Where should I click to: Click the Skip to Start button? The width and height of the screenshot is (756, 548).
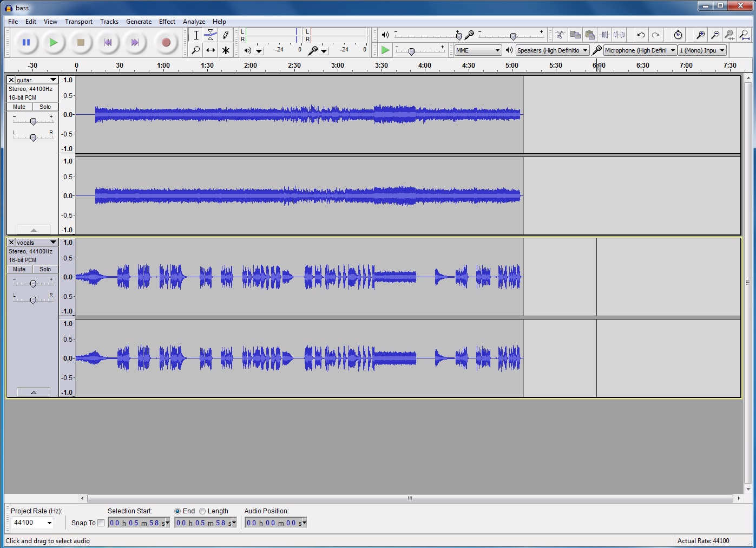(108, 42)
